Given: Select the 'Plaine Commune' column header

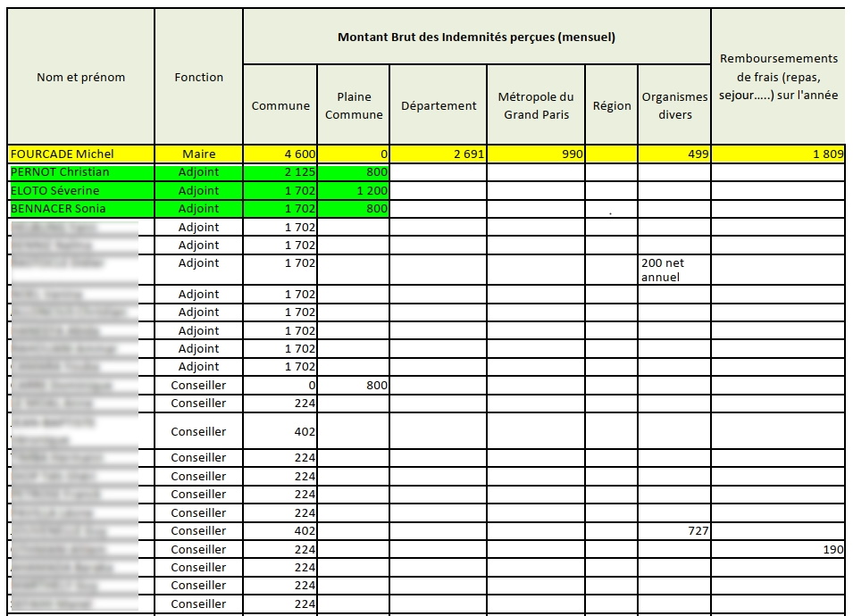Looking at the screenshot, I should point(354,105).
